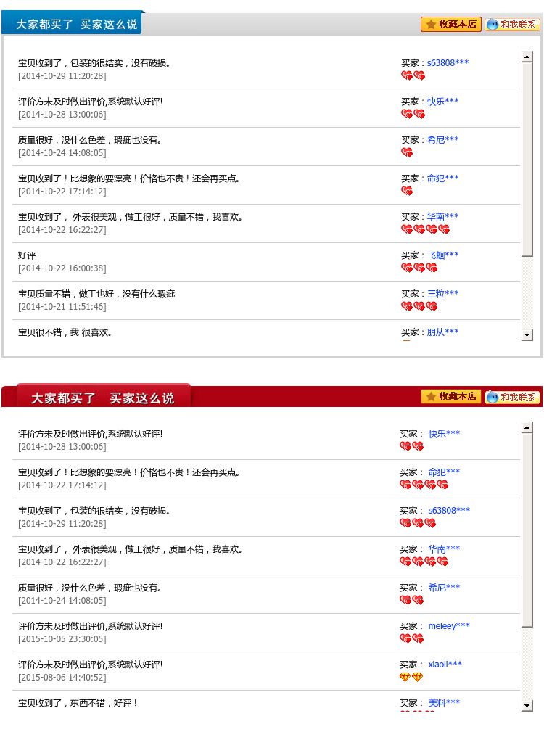Open buyer s63808*** link in red panel
Image resolution: width=544 pixels, height=756 pixels.
pyautogui.click(x=449, y=510)
